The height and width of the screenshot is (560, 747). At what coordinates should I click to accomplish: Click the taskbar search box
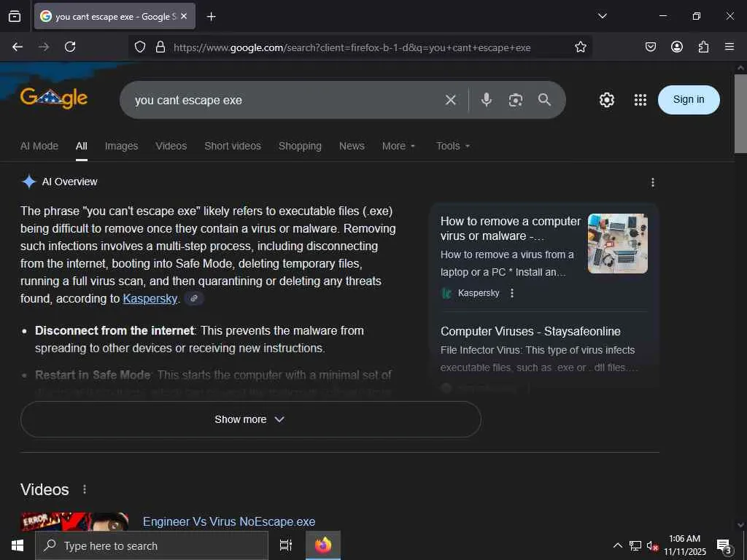click(x=152, y=545)
